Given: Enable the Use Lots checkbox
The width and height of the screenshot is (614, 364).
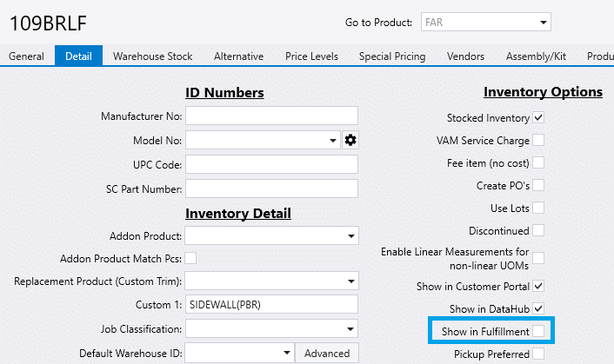Looking at the screenshot, I should click(x=539, y=208).
